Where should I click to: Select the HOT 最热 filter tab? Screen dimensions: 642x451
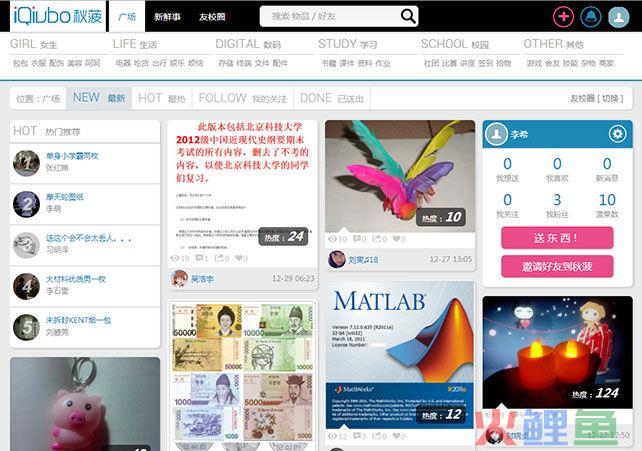click(162, 98)
